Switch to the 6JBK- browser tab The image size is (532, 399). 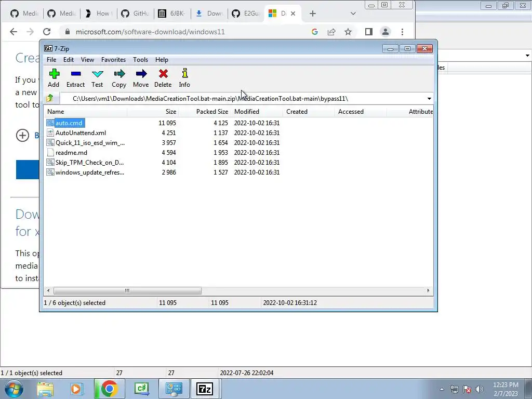point(172,13)
